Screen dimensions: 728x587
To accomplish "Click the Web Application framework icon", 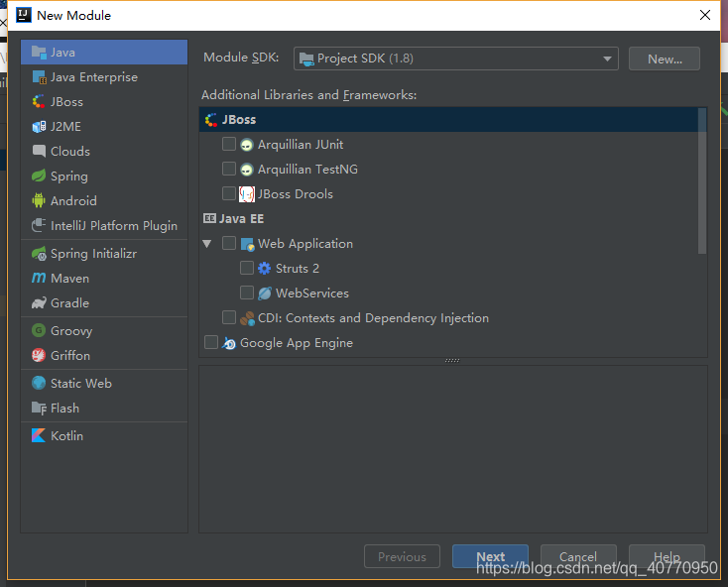I will click(248, 244).
